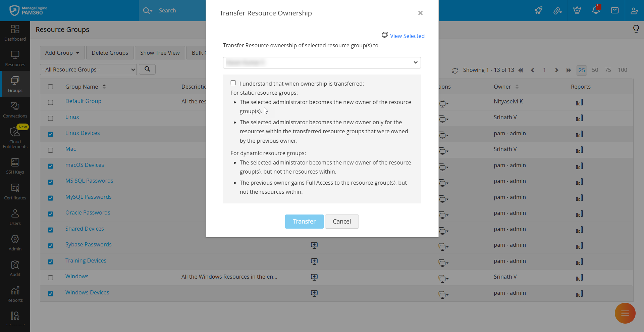Expand the All Resource Groups filter dropdown
This screenshot has width=644, height=332.
click(x=88, y=69)
